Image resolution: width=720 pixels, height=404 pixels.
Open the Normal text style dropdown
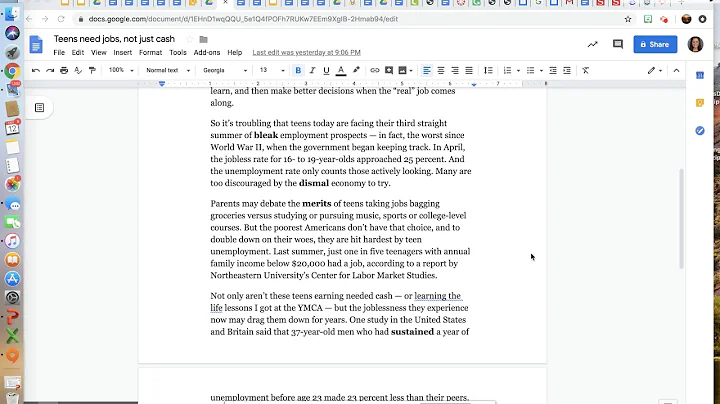(168, 70)
